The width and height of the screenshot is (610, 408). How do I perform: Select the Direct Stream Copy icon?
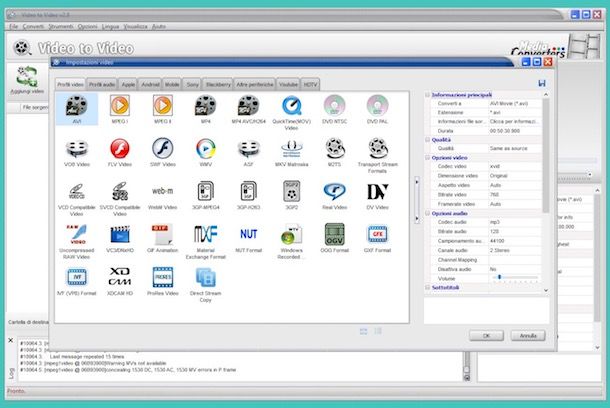point(205,280)
